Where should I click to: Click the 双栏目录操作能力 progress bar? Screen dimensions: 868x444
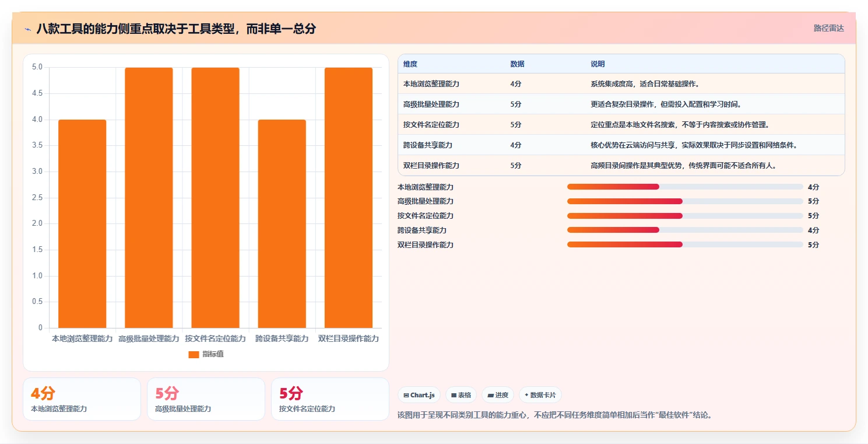(x=685, y=244)
